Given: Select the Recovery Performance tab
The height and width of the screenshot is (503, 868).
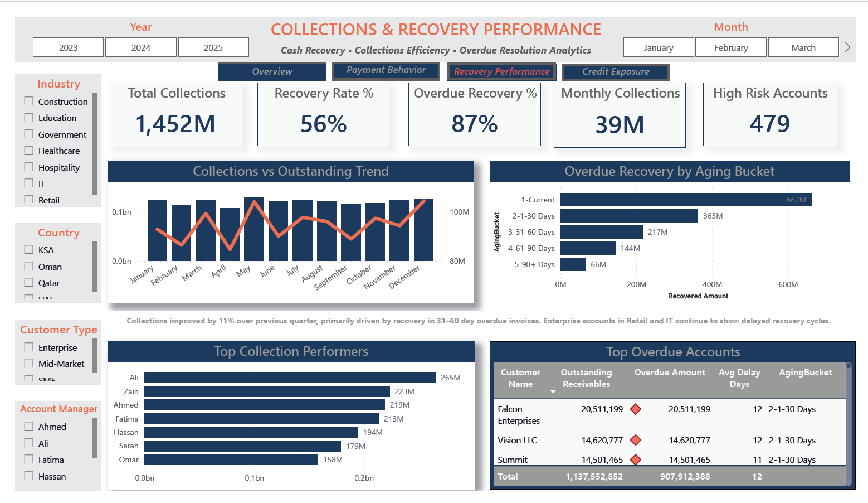Looking at the screenshot, I should (x=501, y=71).
